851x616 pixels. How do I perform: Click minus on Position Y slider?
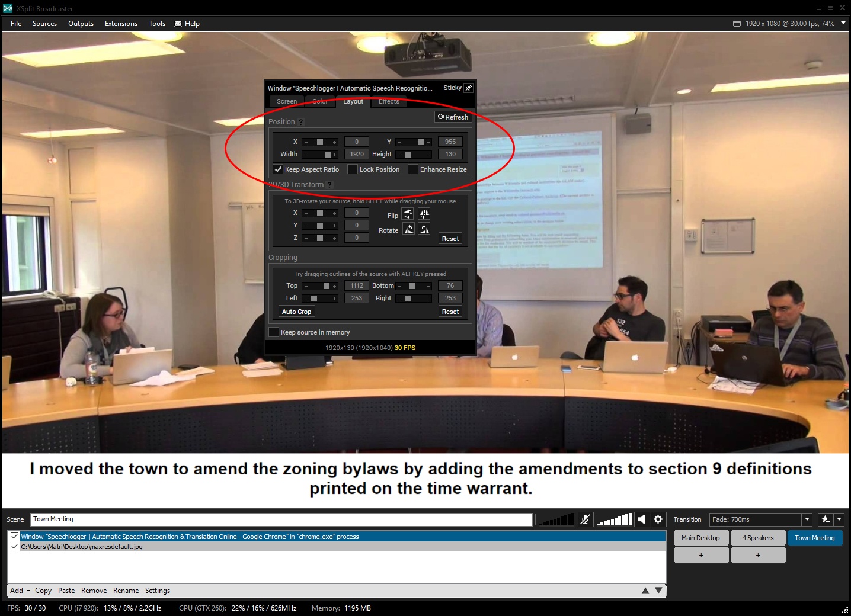[x=399, y=142]
